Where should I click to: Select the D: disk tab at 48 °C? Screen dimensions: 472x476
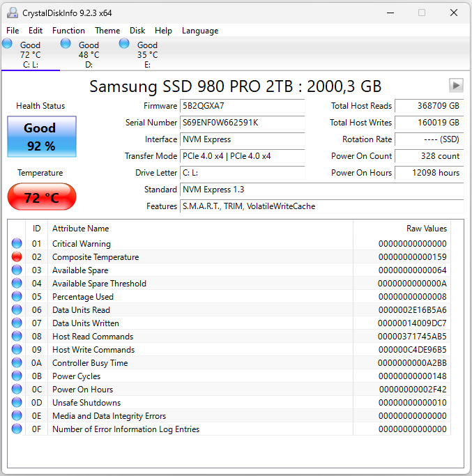(x=89, y=54)
